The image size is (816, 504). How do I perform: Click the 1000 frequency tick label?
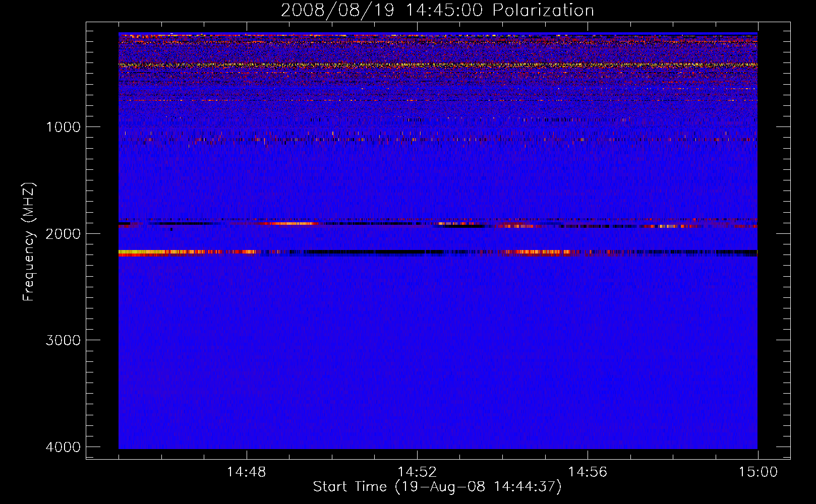point(63,127)
